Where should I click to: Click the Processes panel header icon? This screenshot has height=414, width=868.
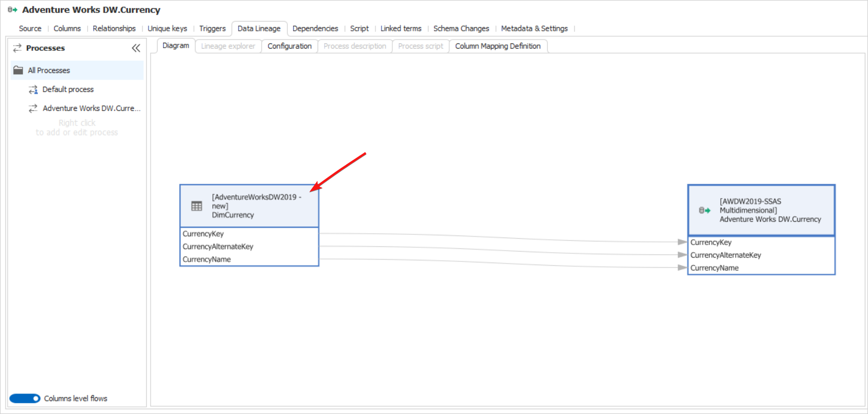tap(17, 48)
